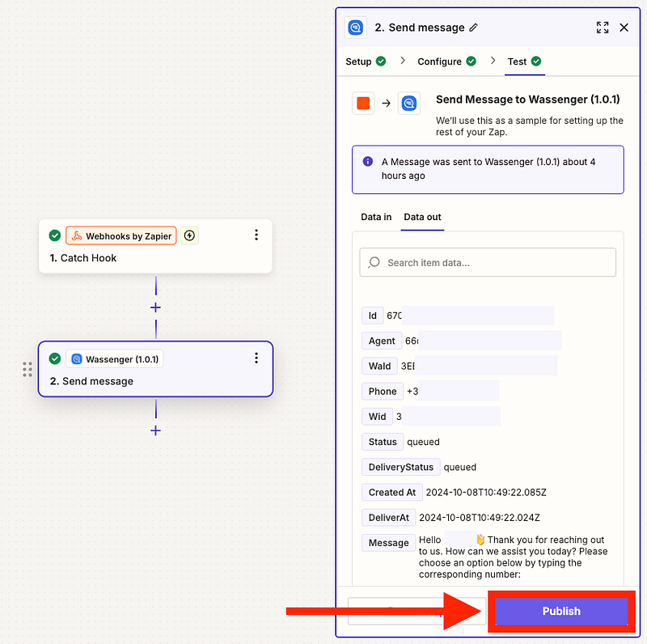Click the info icon in the message notice
This screenshot has width=647, height=644.
point(368,162)
